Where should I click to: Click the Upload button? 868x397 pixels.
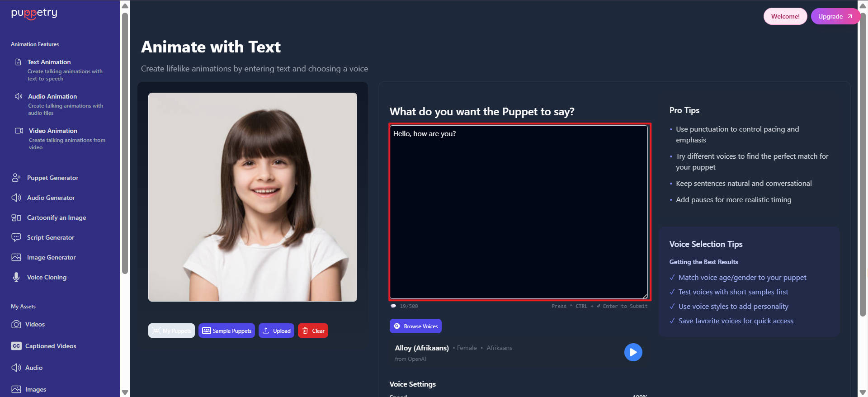[276, 331]
